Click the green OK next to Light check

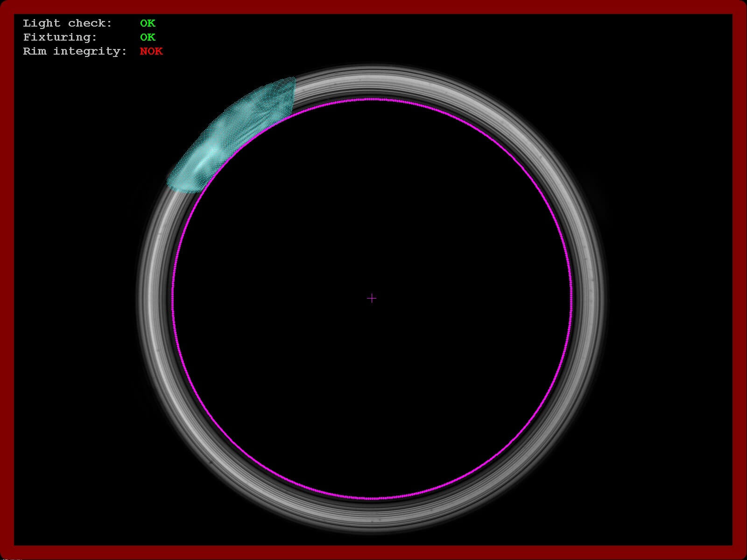point(148,23)
